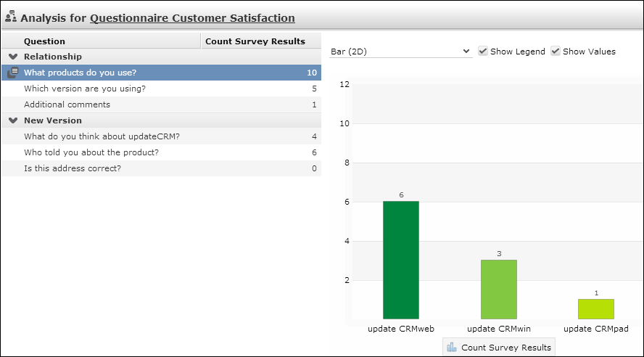644x357 pixels.
Task: Toggle the Show Values checkbox
Action: click(x=556, y=51)
